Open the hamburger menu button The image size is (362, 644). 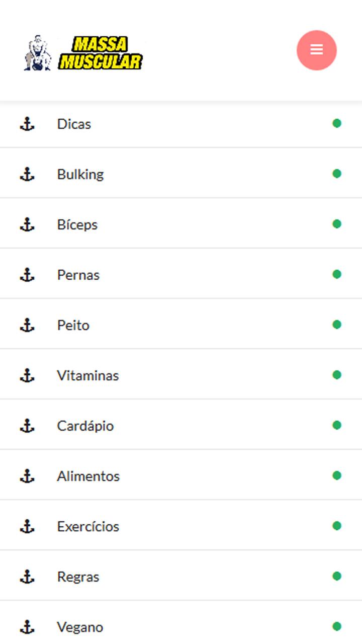pos(316,50)
